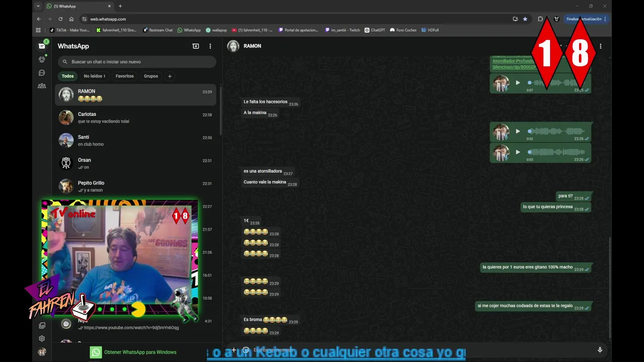Open the Media gallery icon above settings
This screenshot has height=362, width=644.
point(42,325)
